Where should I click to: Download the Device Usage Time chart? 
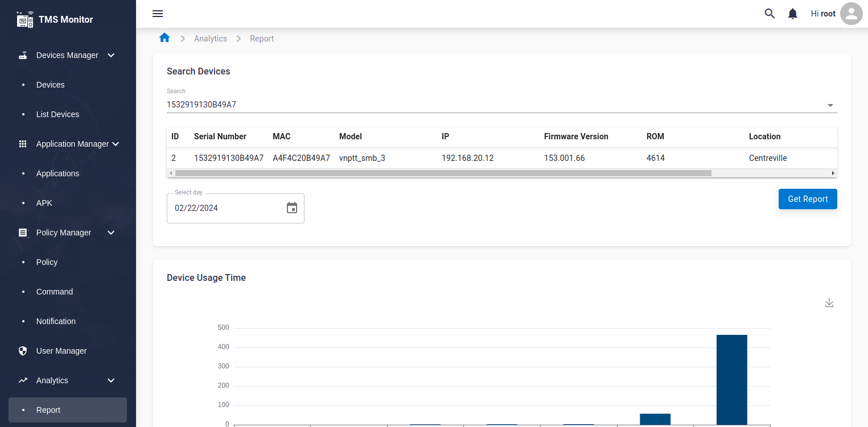(829, 302)
